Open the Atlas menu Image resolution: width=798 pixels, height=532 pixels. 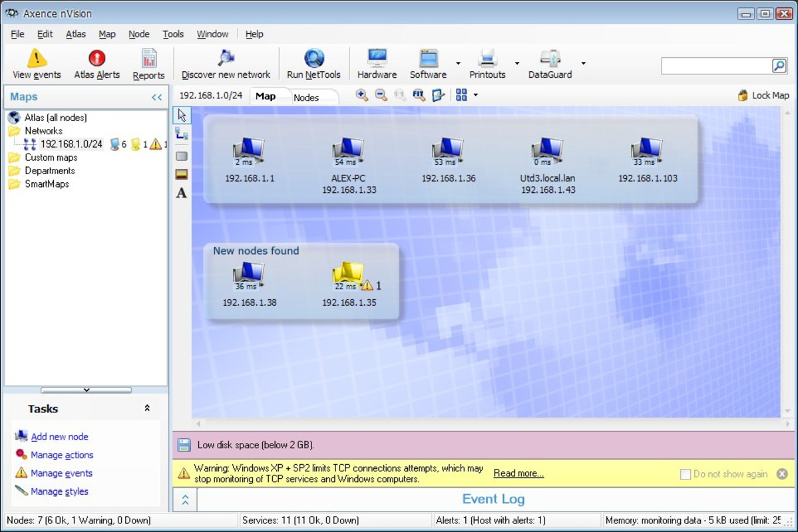pos(76,34)
